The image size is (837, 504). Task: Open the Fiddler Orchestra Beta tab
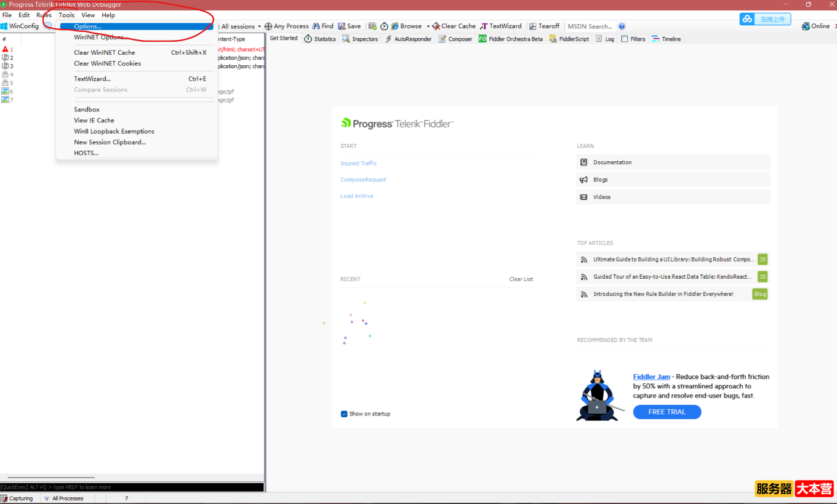(511, 39)
